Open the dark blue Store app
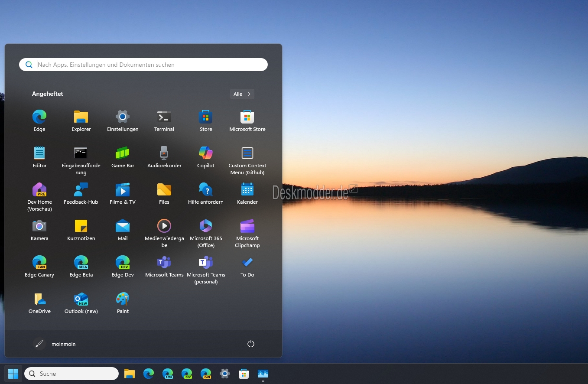 click(206, 121)
